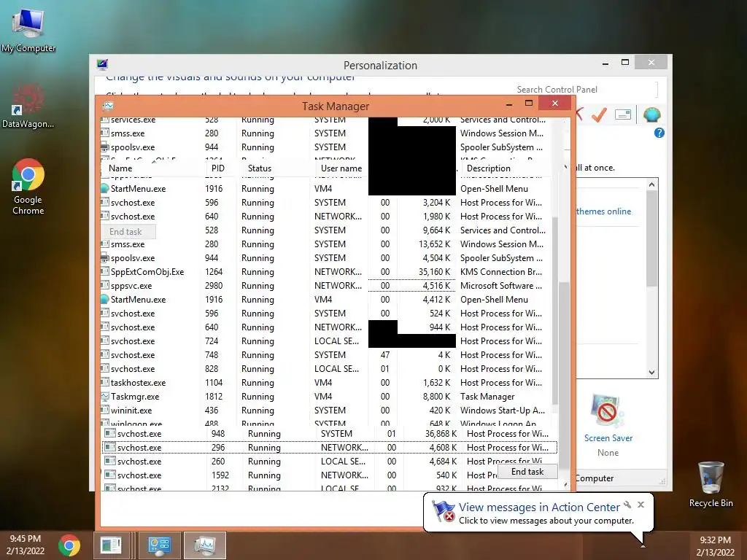
Task: Select the Taskmgr.exe process row
Action: tap(326, 396)
